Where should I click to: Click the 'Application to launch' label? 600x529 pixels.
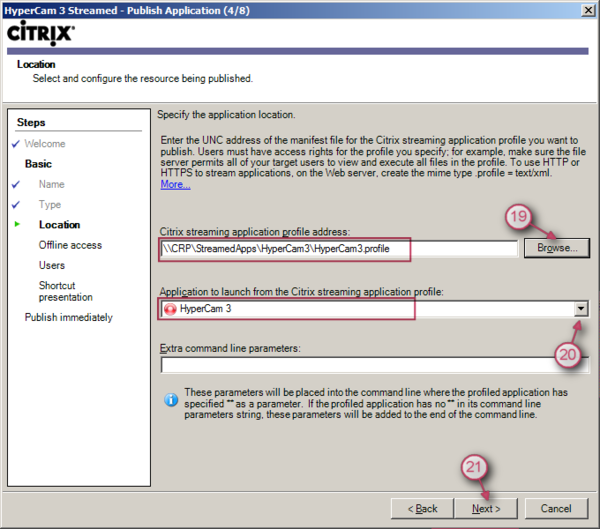(302, 292)
